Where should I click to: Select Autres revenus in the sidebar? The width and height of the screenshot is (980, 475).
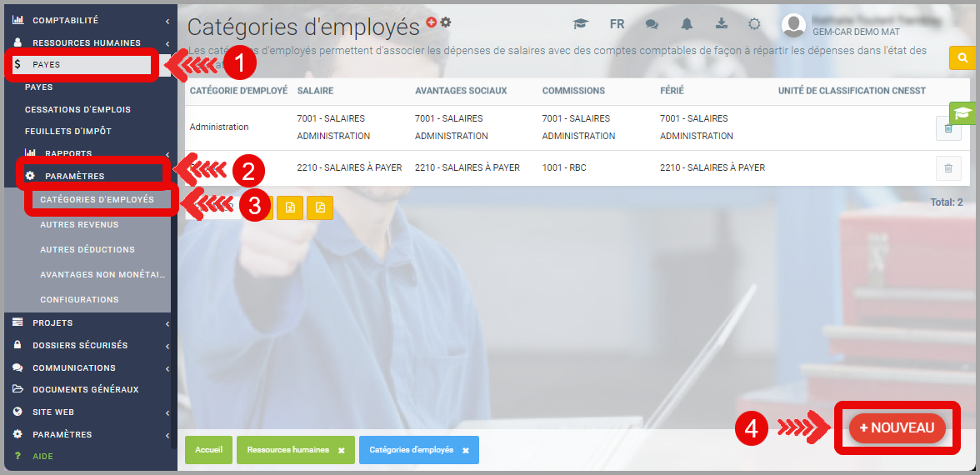pos(79,225)
